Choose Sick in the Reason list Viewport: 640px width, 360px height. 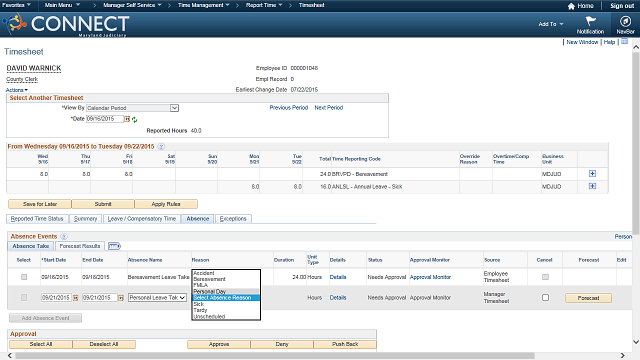[226, 304]
